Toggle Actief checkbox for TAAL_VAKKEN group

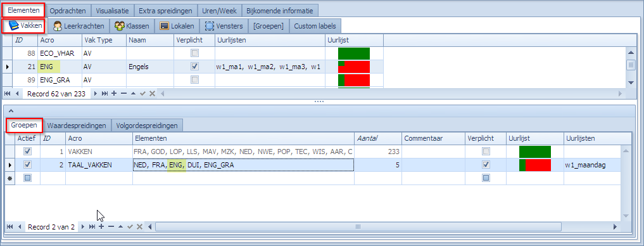tap(27, 165)
